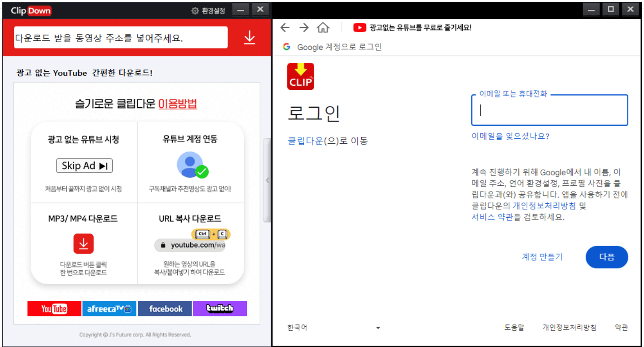Click Google 계정으로 로그인 text
644x347 pixels.
tap(339, 47)
